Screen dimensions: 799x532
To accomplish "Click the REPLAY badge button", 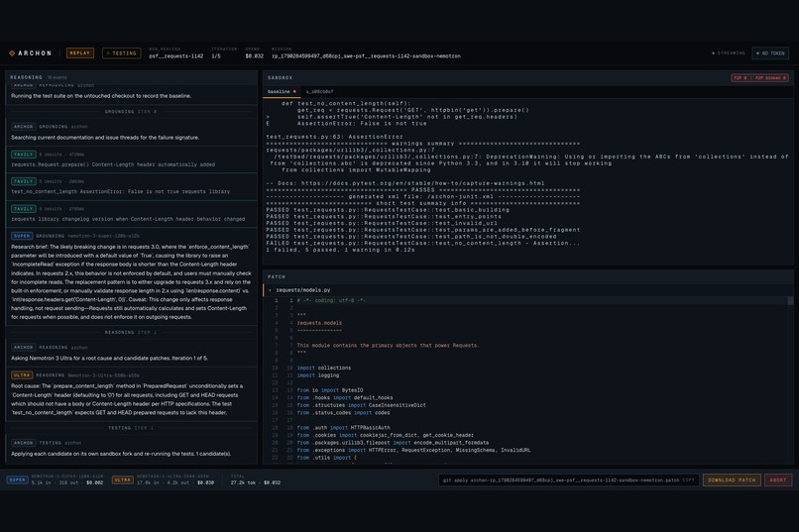I will (80, 53).
